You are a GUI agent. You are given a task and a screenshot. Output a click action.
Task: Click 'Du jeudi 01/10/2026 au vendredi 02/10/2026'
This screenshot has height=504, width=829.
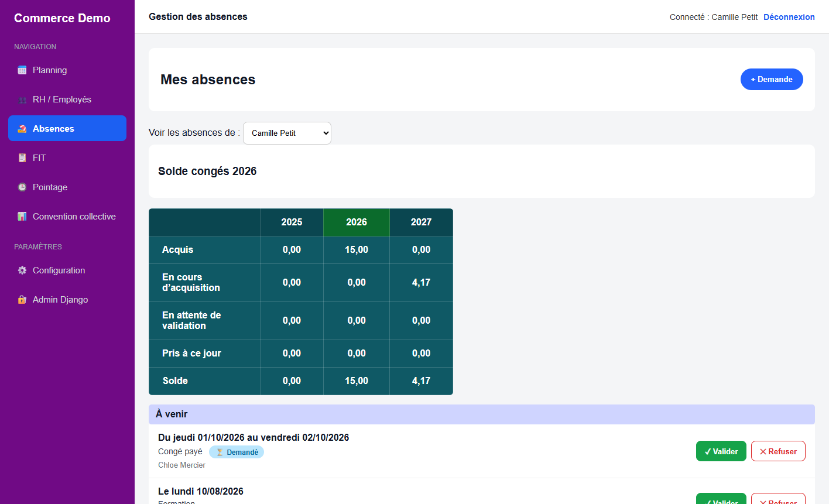[254, 437]
